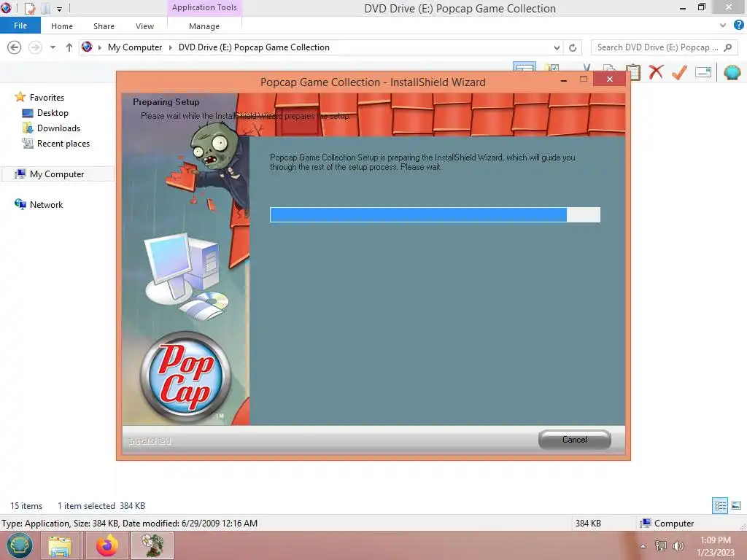Screen dimensions: 747x560
Task: Open Favorites in the navigation pane
Action: [47, 97]
